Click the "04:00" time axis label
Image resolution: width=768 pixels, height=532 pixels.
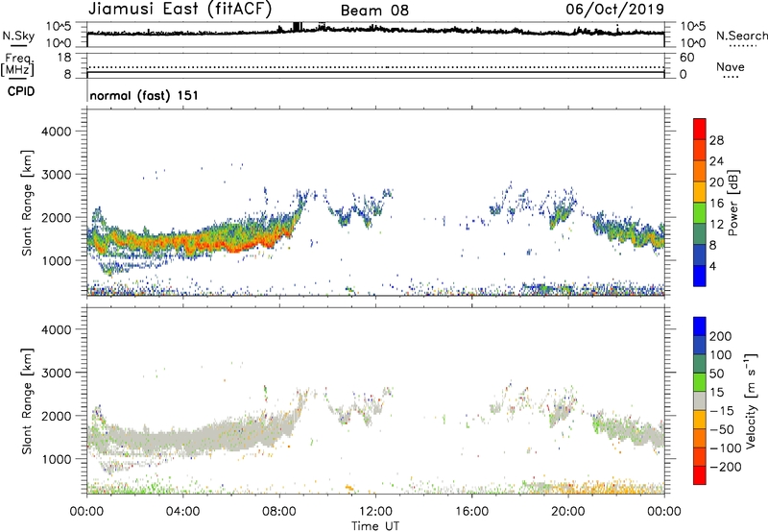coord(183,512)
